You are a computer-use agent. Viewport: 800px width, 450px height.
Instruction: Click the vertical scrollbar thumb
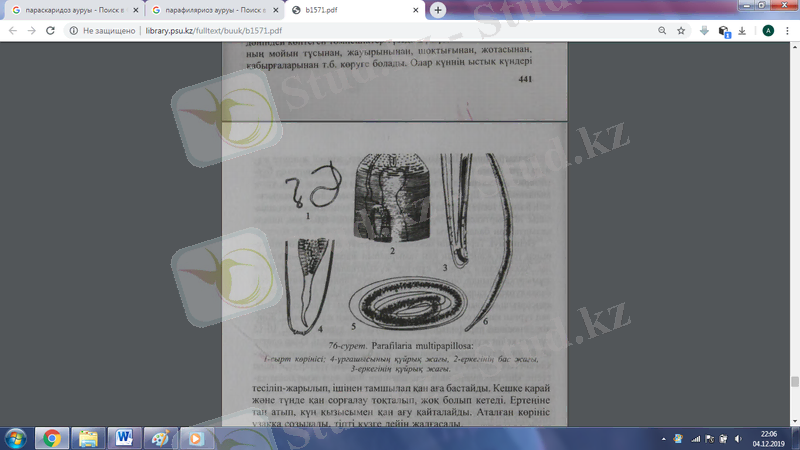pyautogui.click(x=795, y=381)
